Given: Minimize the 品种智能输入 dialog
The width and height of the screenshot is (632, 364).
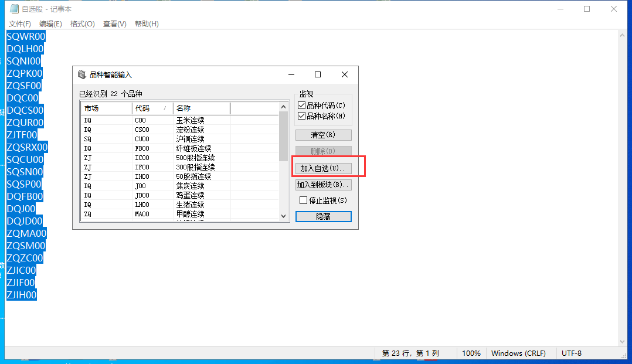Looking at the screenshot, I should click(291, 74).
